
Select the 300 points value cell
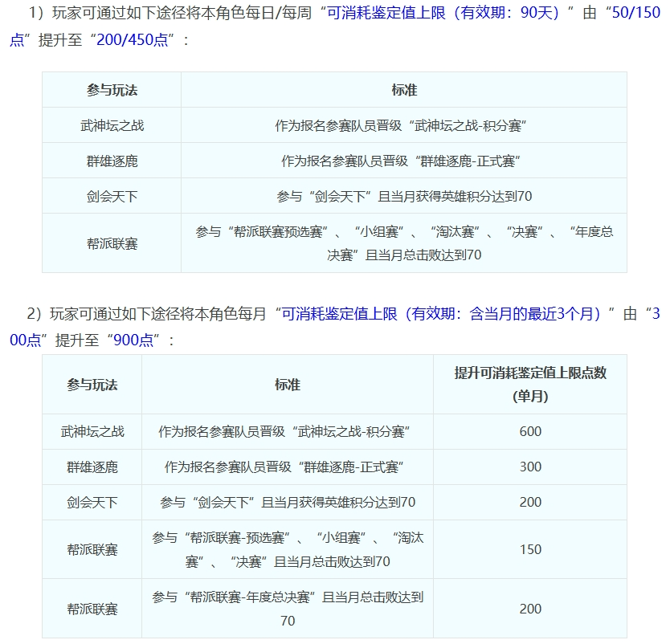pyautogui.click(x=529, y=467)
